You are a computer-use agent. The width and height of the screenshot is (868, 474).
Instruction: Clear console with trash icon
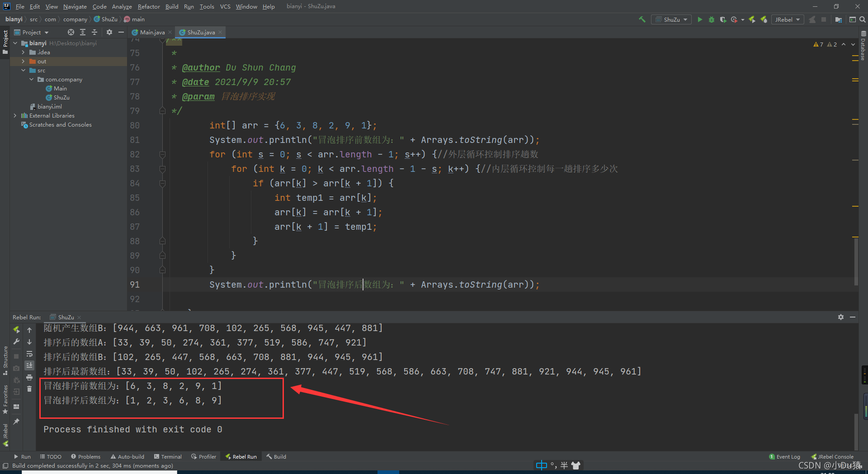point(29,389)
